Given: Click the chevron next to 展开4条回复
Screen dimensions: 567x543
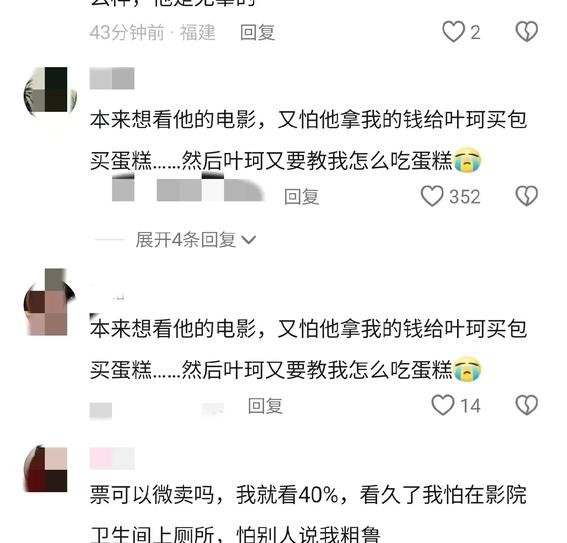Looking at the screenshot, I should (248, 240).
